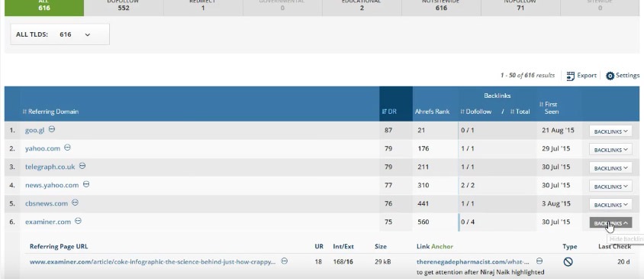Collapse Backlinks for examiner.com
This screenshot has width=644, height=279.
pyautogui.click(x=610, y=223)
